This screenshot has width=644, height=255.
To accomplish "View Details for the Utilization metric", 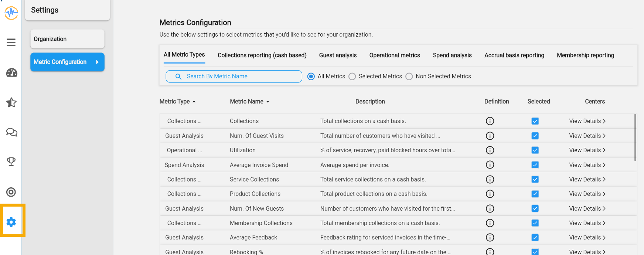I will pyautogui.click(x=587, y=150).
